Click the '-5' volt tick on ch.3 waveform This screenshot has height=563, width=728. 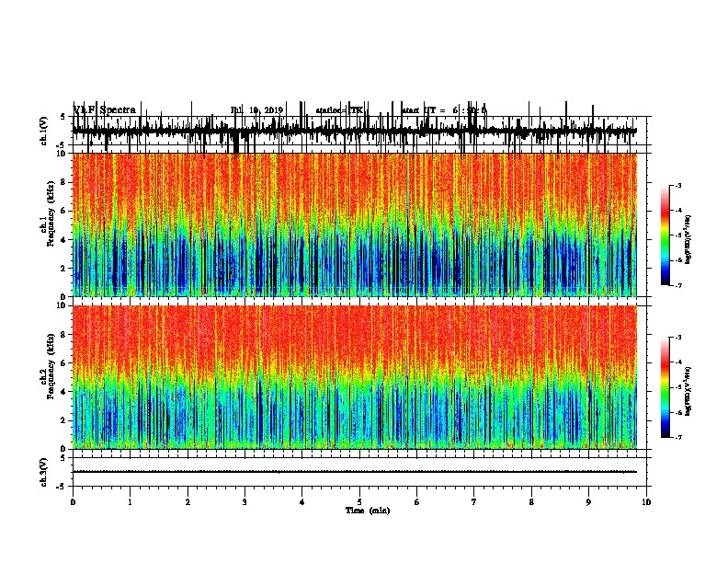[62, 487]
